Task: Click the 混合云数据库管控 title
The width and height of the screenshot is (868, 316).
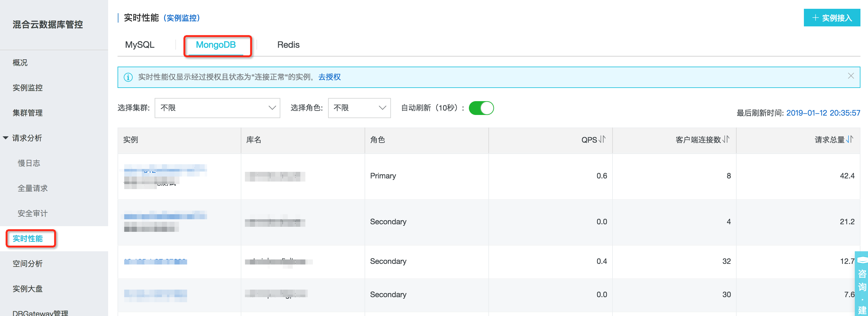Action: tap(47, 24)
